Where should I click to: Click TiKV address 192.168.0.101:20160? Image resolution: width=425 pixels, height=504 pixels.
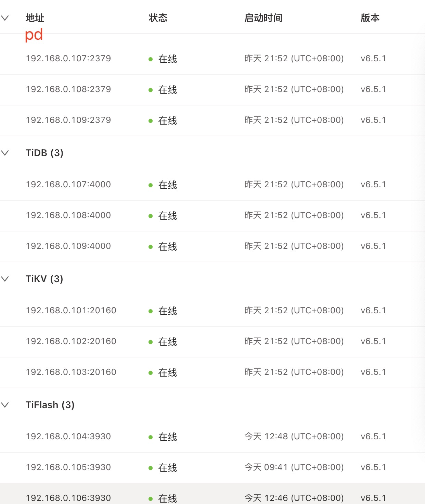(x=71, y=311)
